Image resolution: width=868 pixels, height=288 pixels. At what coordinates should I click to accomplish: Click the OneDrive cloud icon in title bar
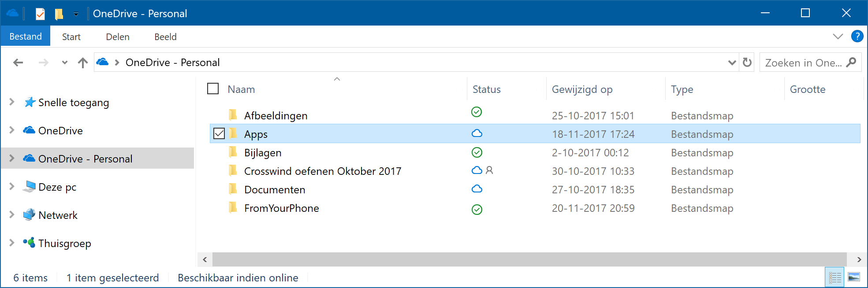[x=12, y=13]
